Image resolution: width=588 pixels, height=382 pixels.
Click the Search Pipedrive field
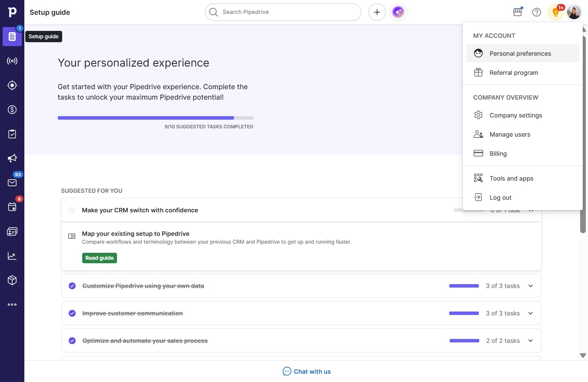click(283, 12)
